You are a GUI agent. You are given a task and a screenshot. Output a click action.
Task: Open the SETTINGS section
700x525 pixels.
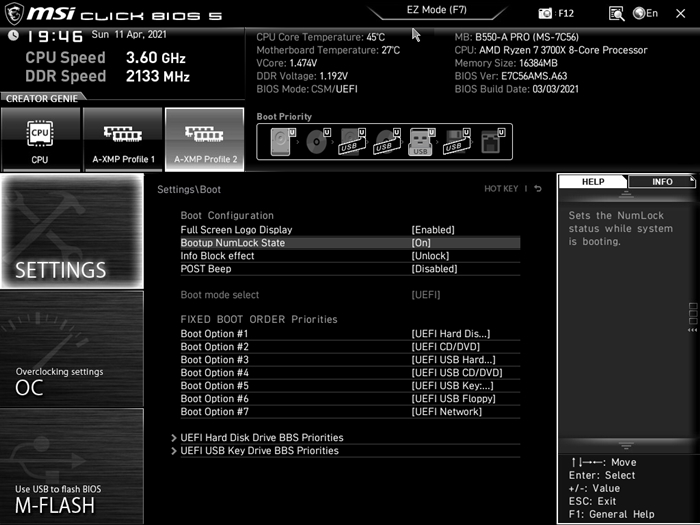click(72, 231)
